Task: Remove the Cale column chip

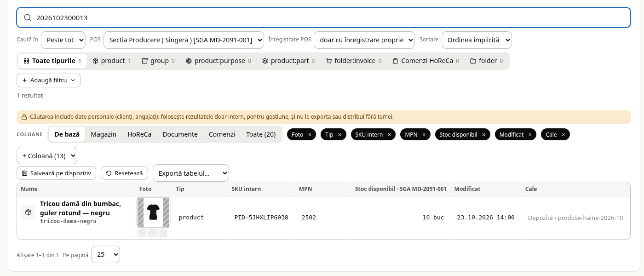Action: coord(563,135)
